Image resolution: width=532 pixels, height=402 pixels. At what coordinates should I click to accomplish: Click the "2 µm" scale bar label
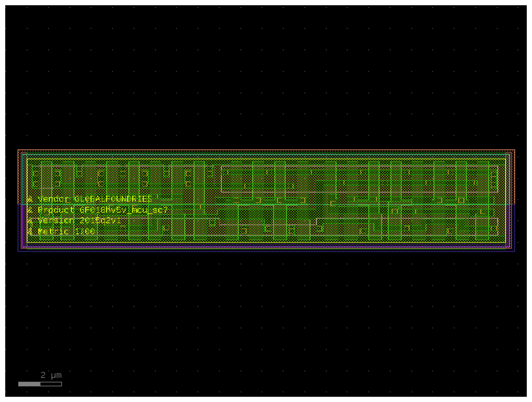pyautogui.click(x=51, y=375)
